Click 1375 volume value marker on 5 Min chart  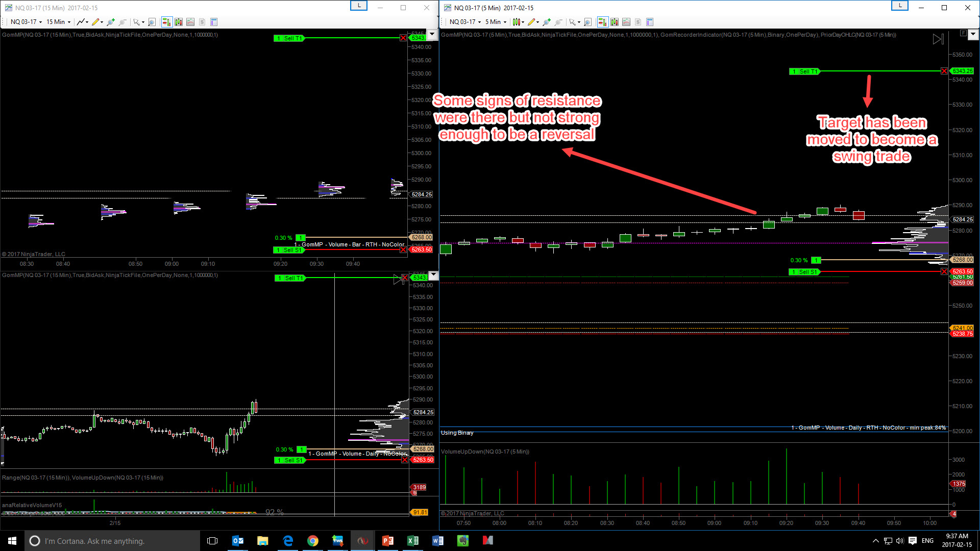point(959,484)
